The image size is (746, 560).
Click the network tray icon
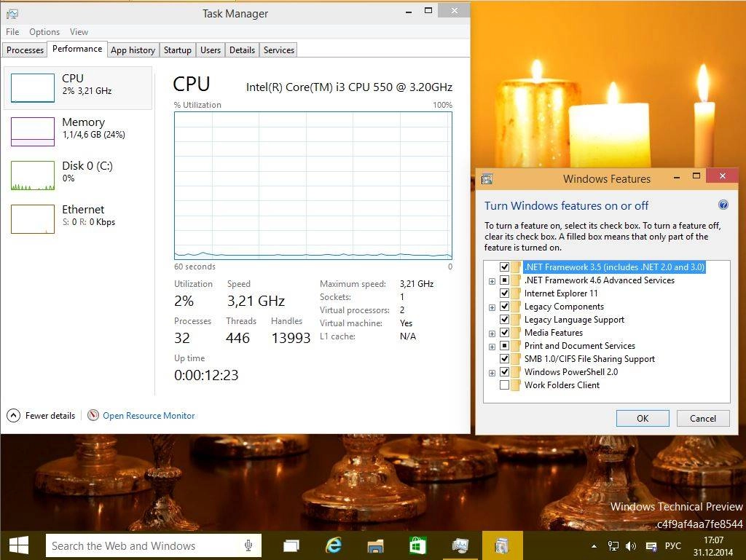[613, 546]
